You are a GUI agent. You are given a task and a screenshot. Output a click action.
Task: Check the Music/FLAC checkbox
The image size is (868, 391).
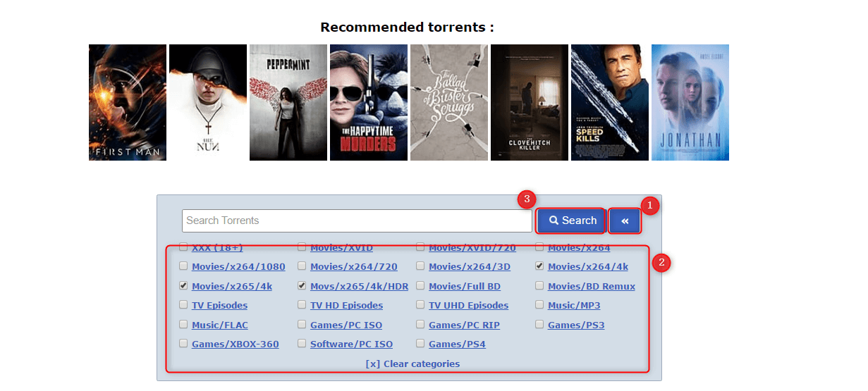(183, 325)
